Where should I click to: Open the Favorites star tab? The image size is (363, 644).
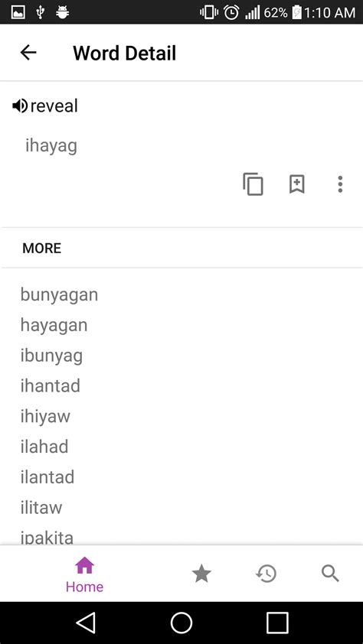201,574
